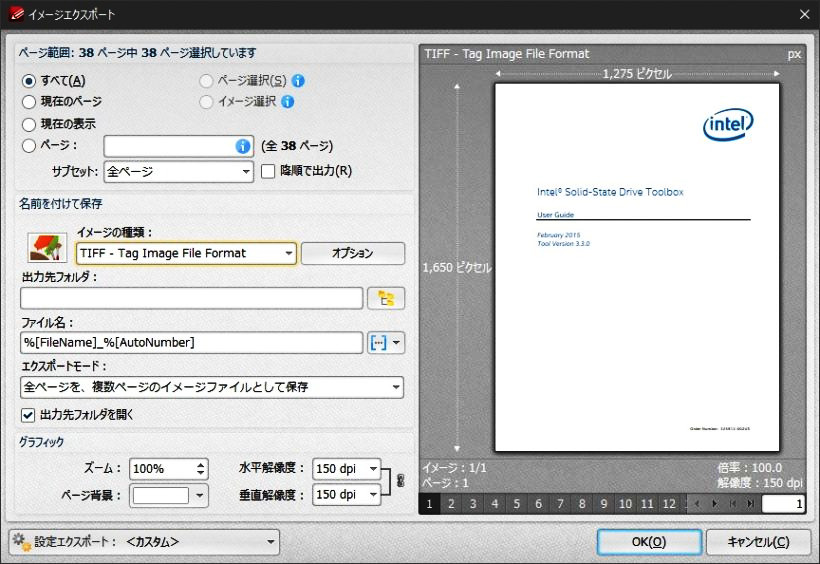The width and height of the screenshot is (820, 564).
Task: Open the 水平解像度 dpi dropdown
Action: tap(347, 468)
